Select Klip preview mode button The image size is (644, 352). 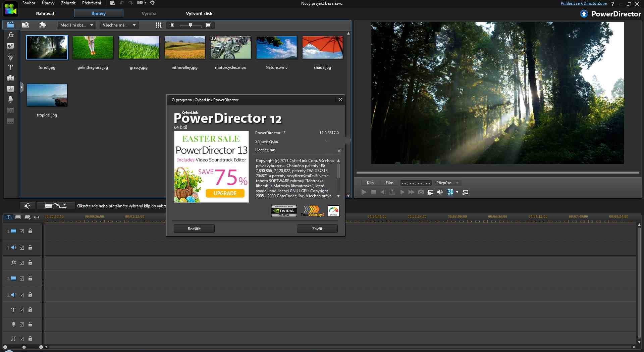click(370, 183)
